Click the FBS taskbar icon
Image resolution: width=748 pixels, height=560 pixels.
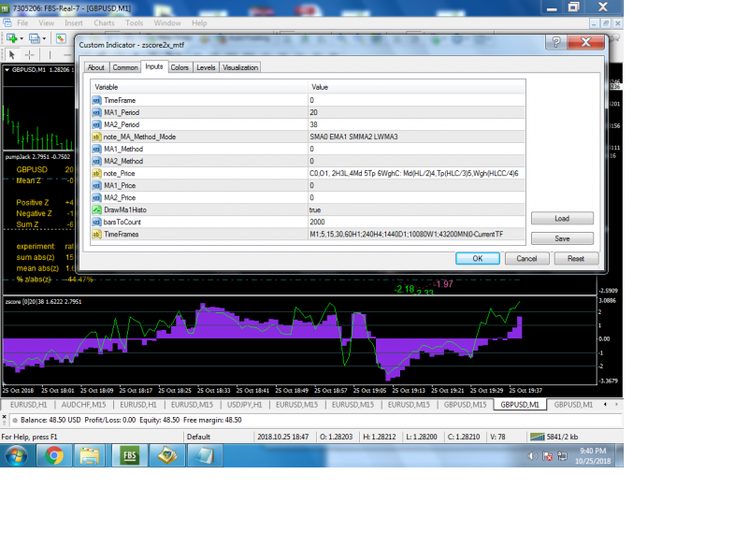pyautogui.click(x=130, y=455)
